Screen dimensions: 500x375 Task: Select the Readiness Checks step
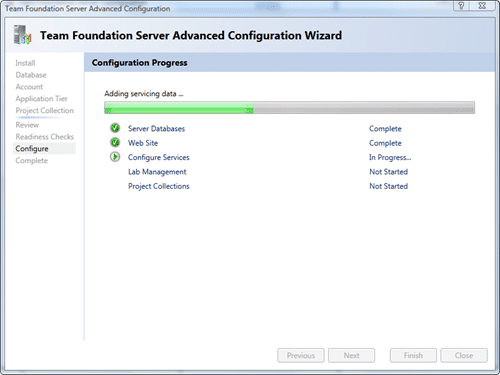[x=45, y=137]
